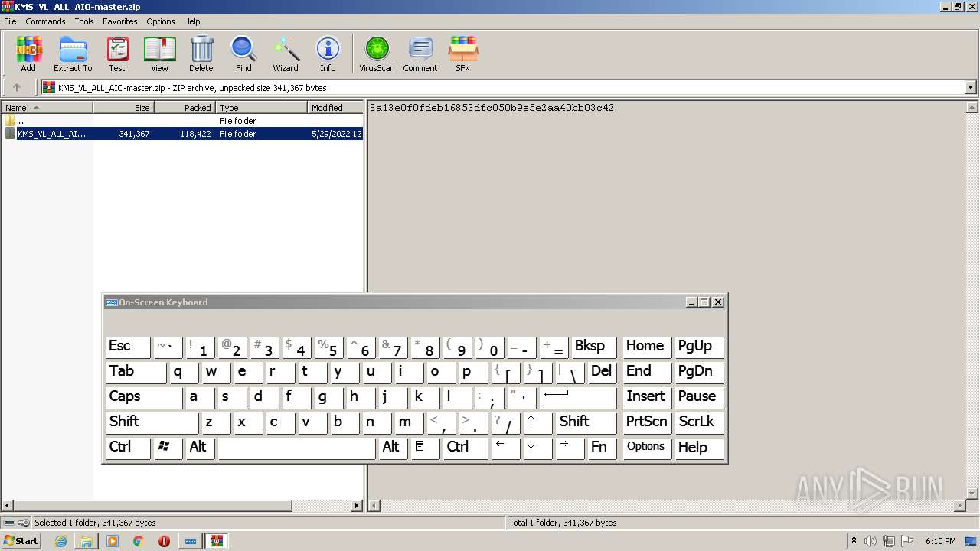Click the Add archive toolbar icon
This screenshot has width=980, height=551.
(x=28, y=54)
